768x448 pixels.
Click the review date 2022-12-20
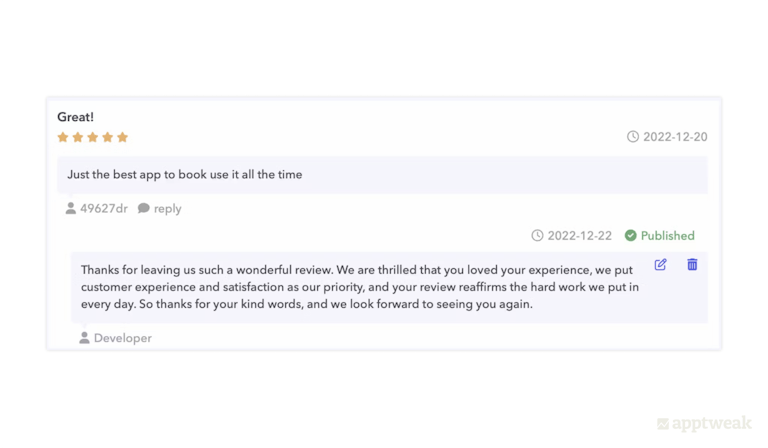675,137
